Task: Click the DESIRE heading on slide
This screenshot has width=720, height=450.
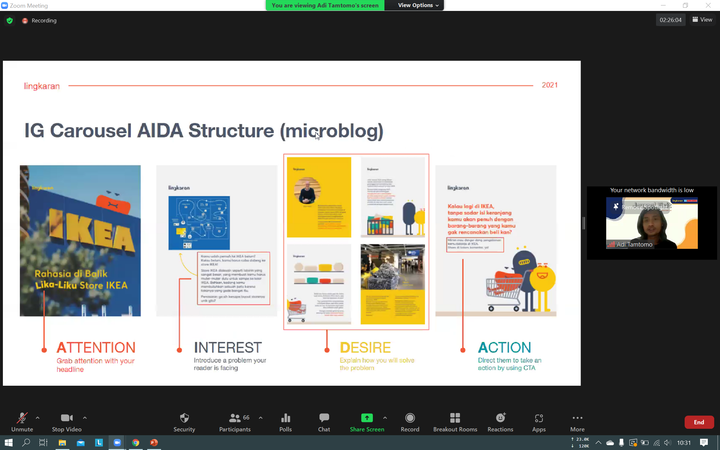Action: (366, 347)
